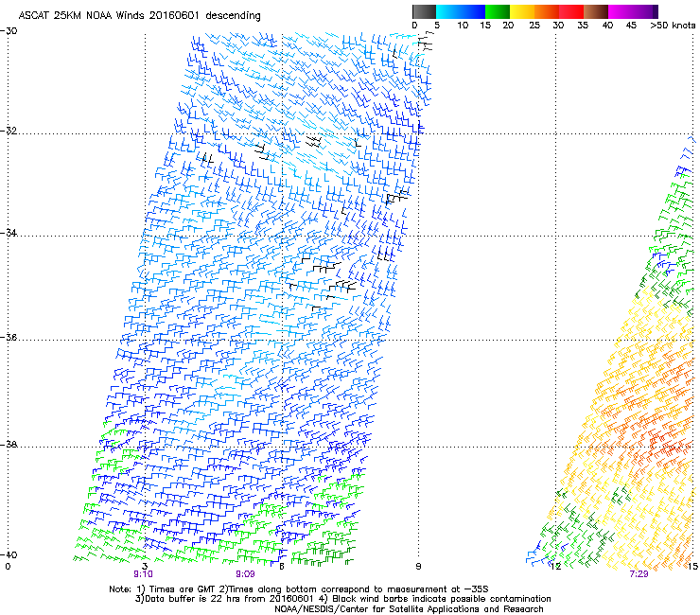Click the '-36' latitude label
This screenshot has height=615, width=700.
click(9, 337)
